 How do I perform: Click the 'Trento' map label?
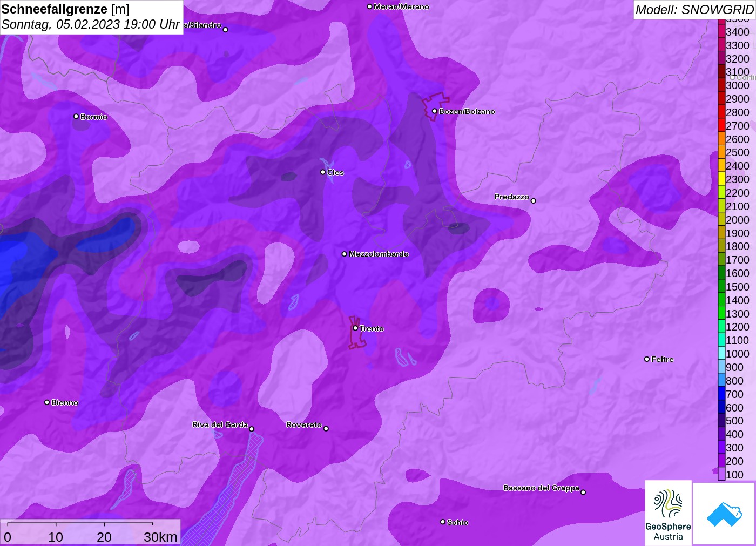pos(372,328)
